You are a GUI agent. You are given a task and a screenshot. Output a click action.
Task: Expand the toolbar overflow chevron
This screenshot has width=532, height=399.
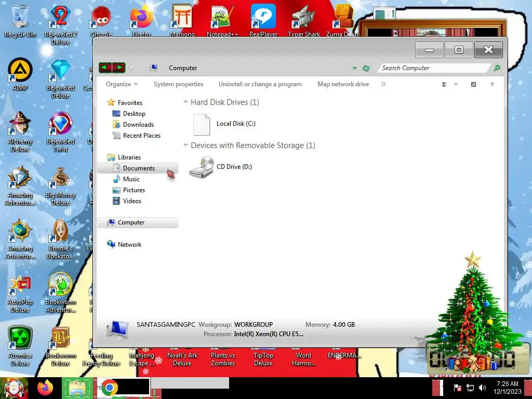(x=383, y=84)
